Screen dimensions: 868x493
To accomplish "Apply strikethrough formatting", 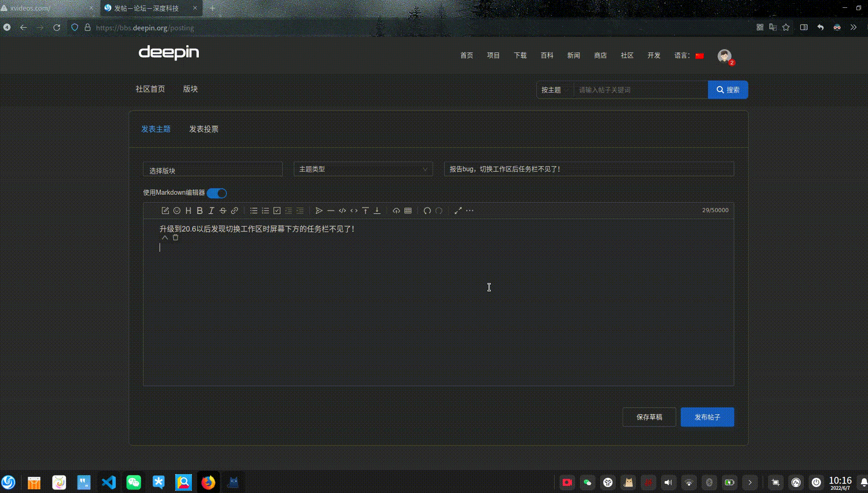I will tap(223, 211).
